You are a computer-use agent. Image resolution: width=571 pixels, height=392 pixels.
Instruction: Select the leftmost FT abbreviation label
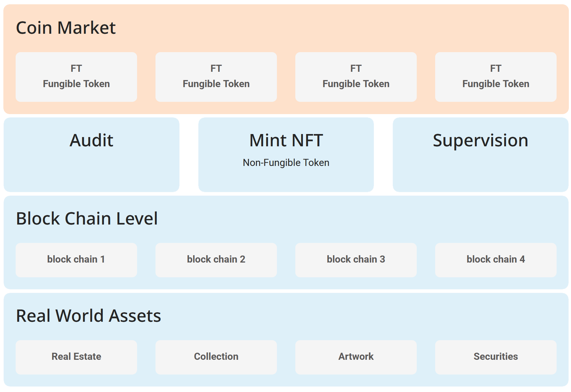(x=76, y=68)
